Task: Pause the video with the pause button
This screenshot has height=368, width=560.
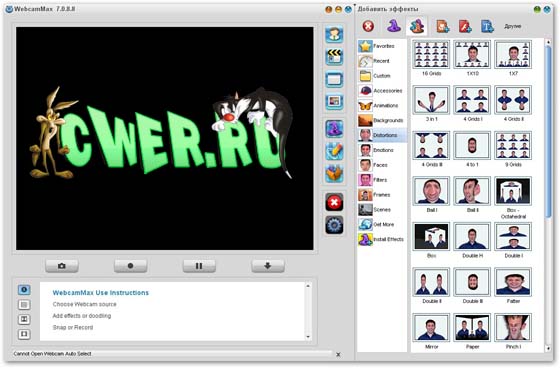Action: point(199,266)
